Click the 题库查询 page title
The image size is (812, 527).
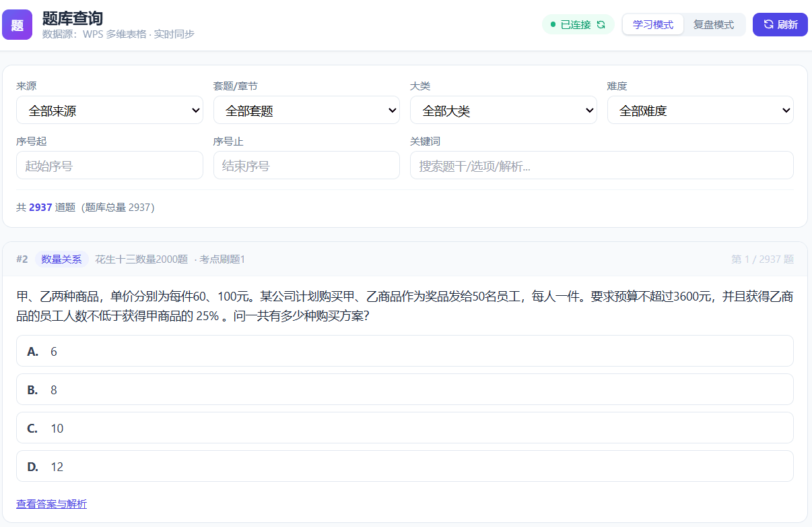pos(73,18)
